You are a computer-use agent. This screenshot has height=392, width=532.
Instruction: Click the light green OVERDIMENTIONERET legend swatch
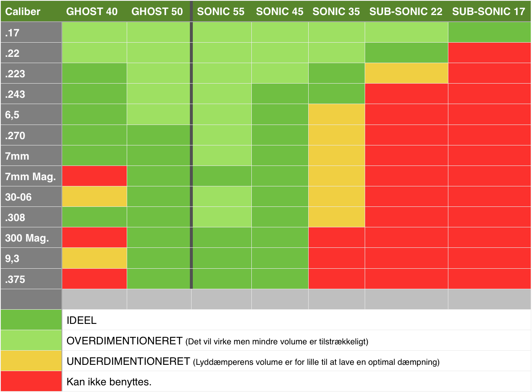pos(31,340)
